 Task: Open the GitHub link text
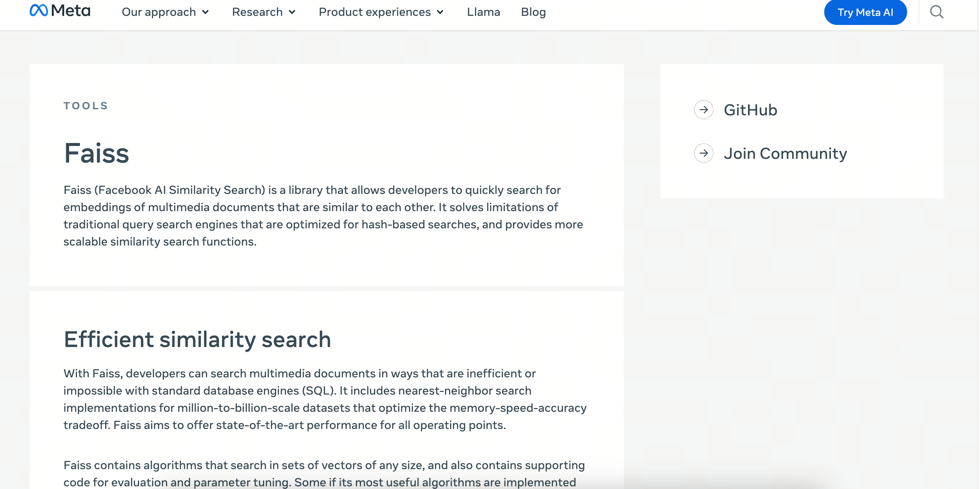coord(750,110)
